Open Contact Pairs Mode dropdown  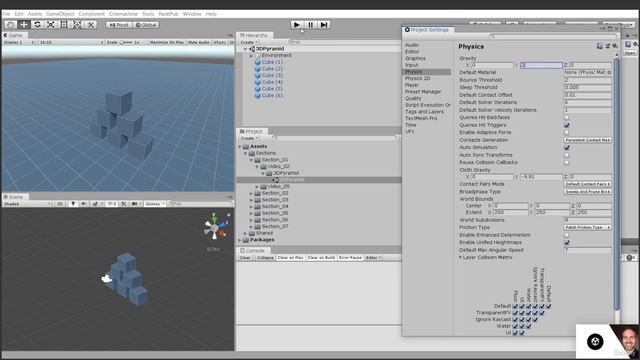587,184
